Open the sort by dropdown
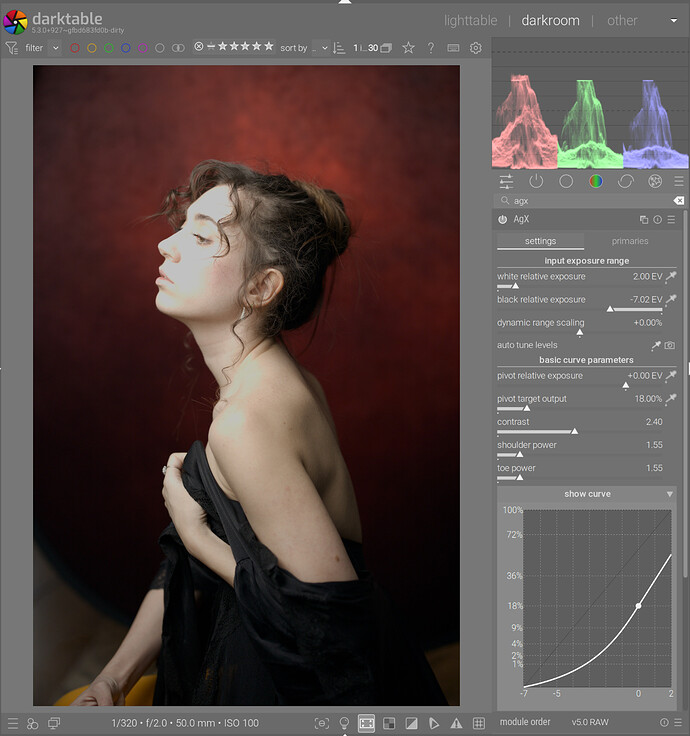The image size is (690, 736). (x=319, y=48)
